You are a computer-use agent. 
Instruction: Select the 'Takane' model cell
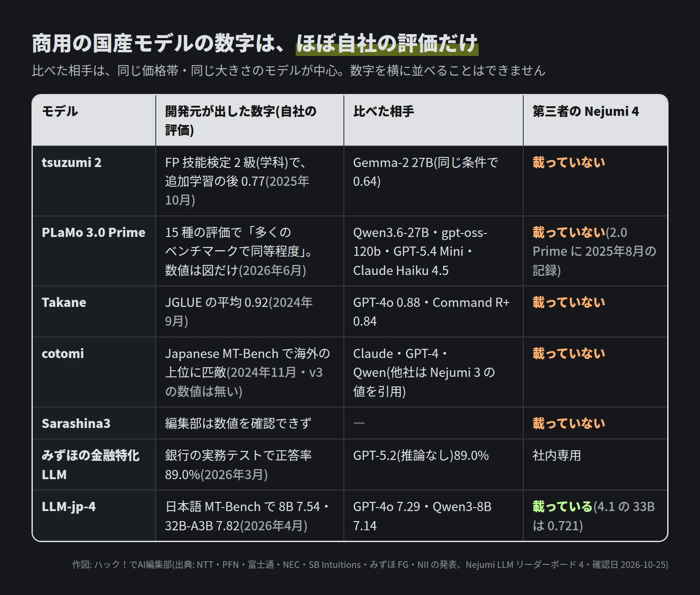[x=94, y=312]
